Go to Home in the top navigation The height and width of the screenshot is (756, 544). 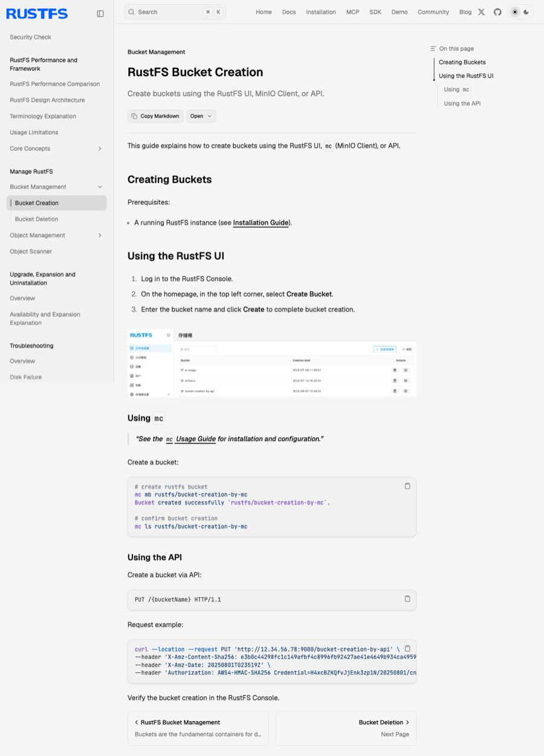coord(264,12)
